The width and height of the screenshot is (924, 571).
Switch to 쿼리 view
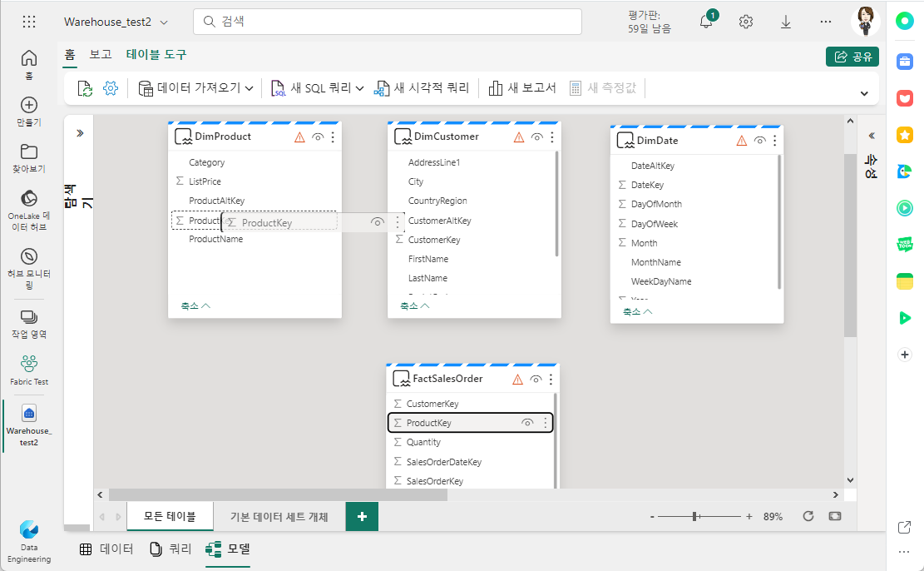(170, 549)
